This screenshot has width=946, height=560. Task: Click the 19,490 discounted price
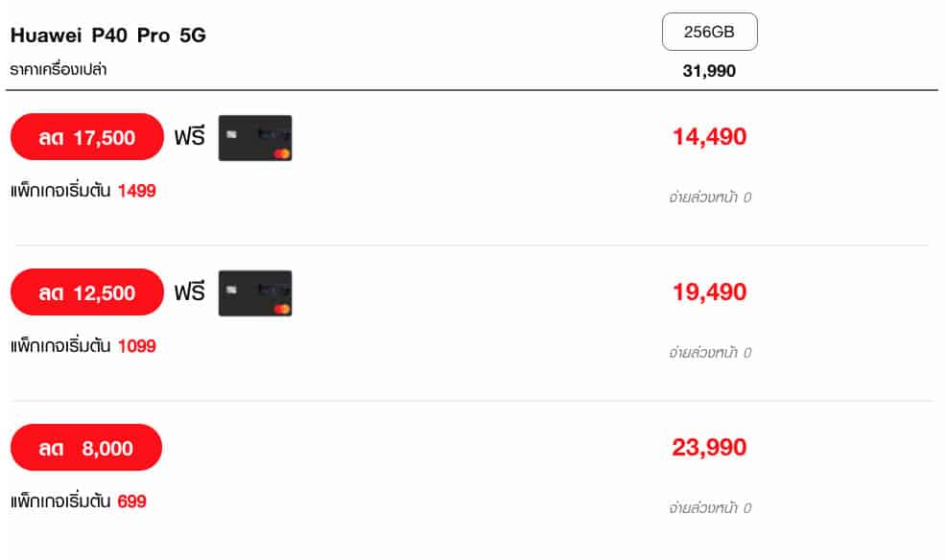(x=709, y=292)
